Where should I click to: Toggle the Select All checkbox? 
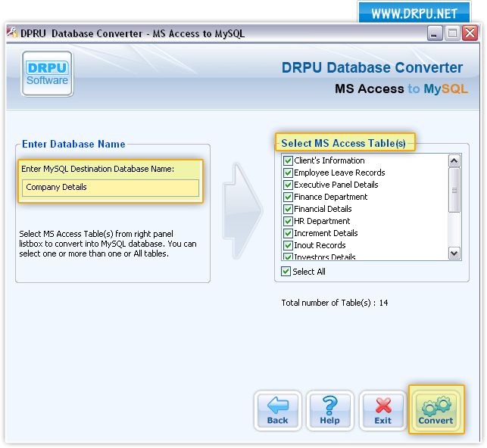[286, 272]
